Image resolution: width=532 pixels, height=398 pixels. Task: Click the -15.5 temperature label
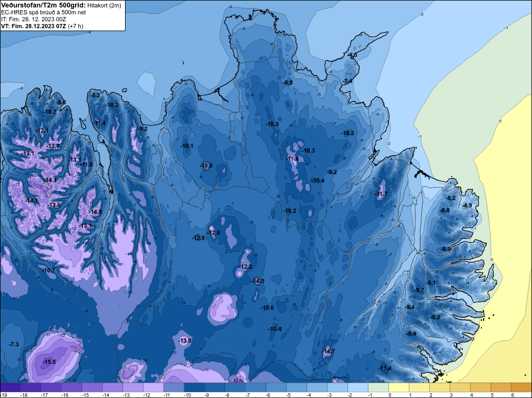(x=49, y=362)
